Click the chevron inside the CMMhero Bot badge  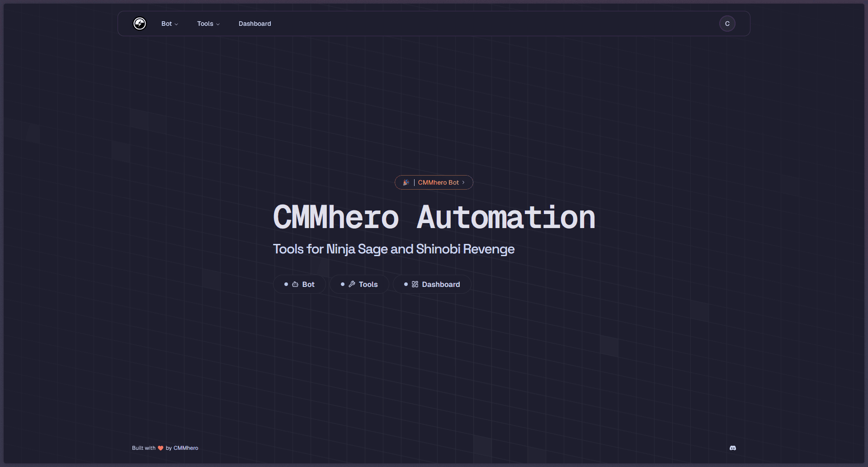pyautogui.click(x=464, y=182)
